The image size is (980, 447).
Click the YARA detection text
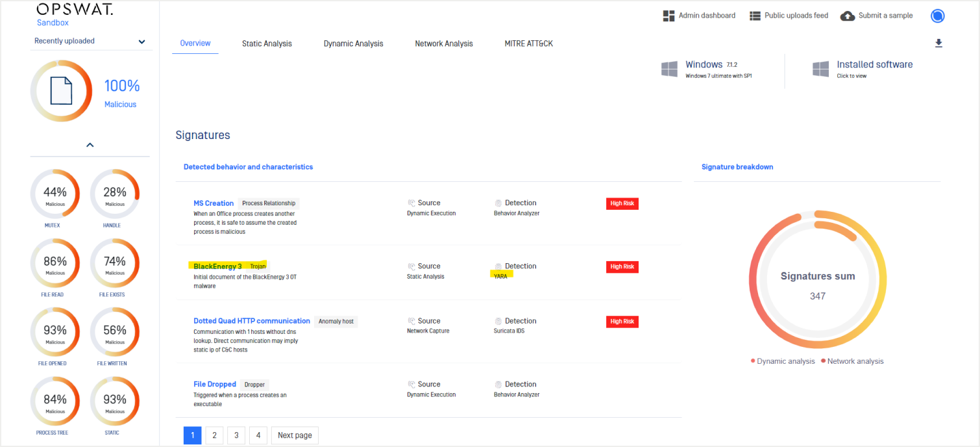[x=500, y=276]
